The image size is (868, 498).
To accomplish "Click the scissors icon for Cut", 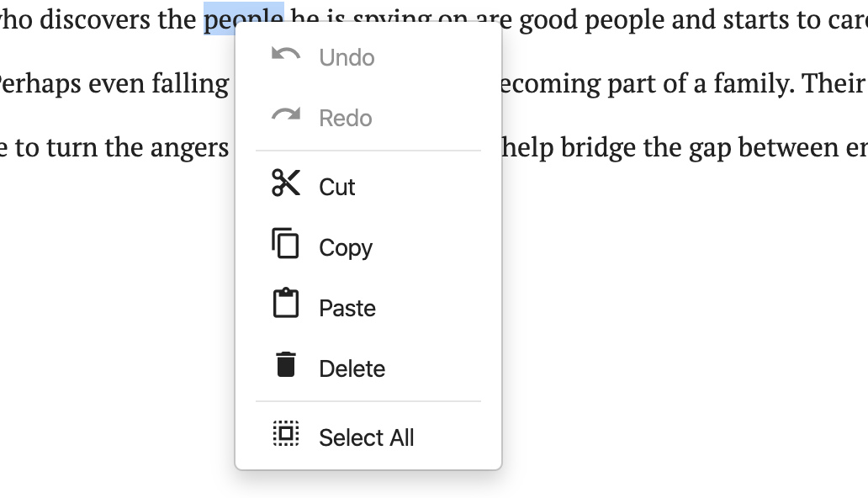I will (x=286, y=183).
